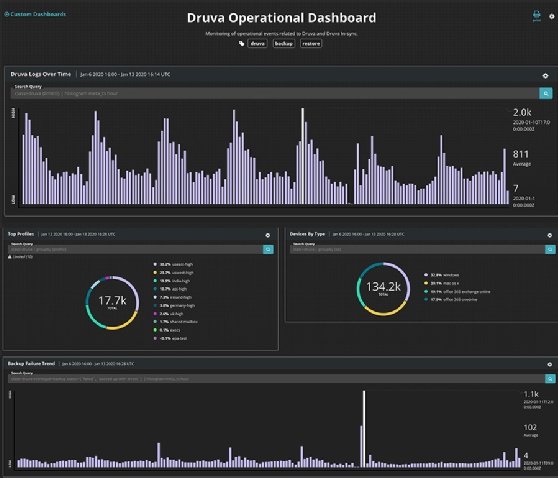Screen dimensions: 558x478
Task: Click the 17.7k total in Top Profiles donut
Action: point(112,301)
